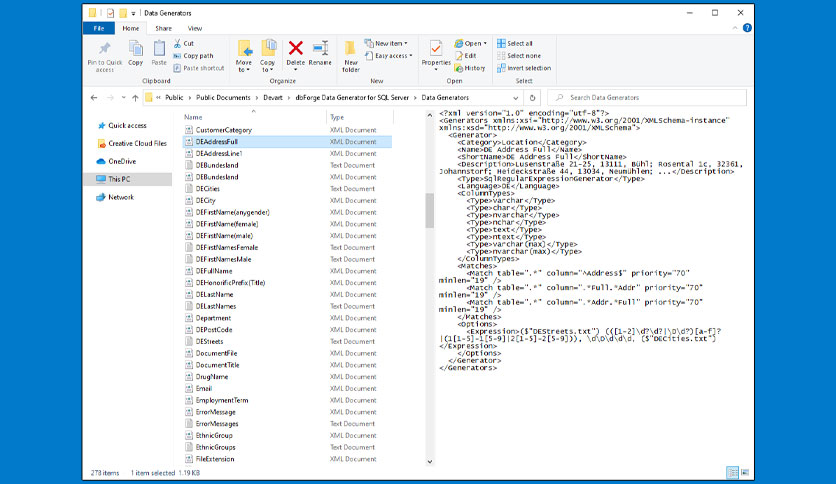836x484 pixels.
Task: Click Public Documents breadcrumb segment
Action: 223,98
